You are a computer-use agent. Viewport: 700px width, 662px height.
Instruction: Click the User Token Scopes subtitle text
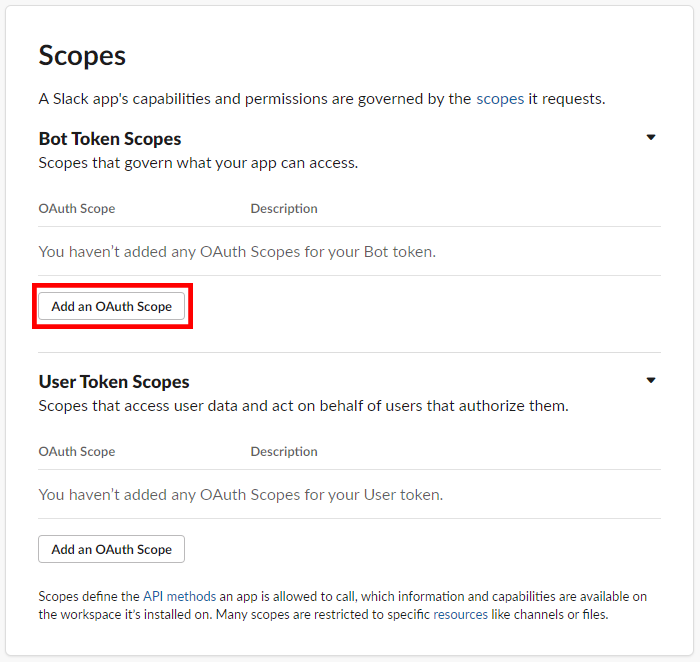pyautogui.click(x=303, y=406)
